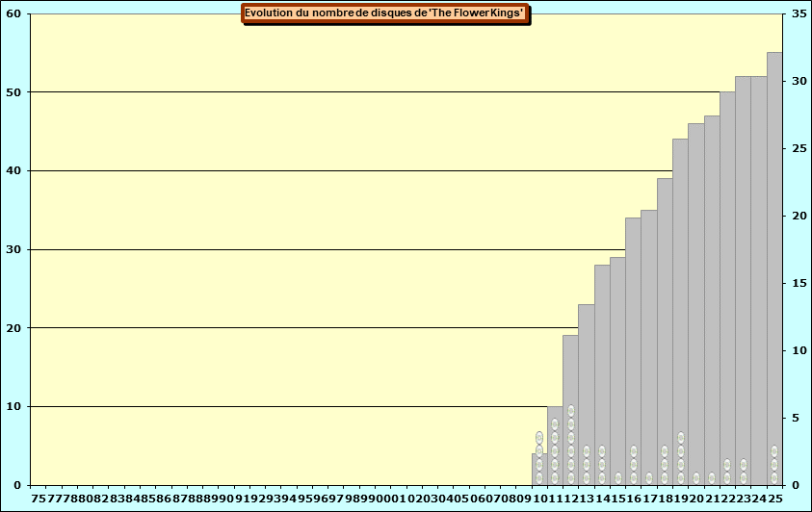Click the 30 label on the left axis
812x512 pixels.
click(13, 249)
